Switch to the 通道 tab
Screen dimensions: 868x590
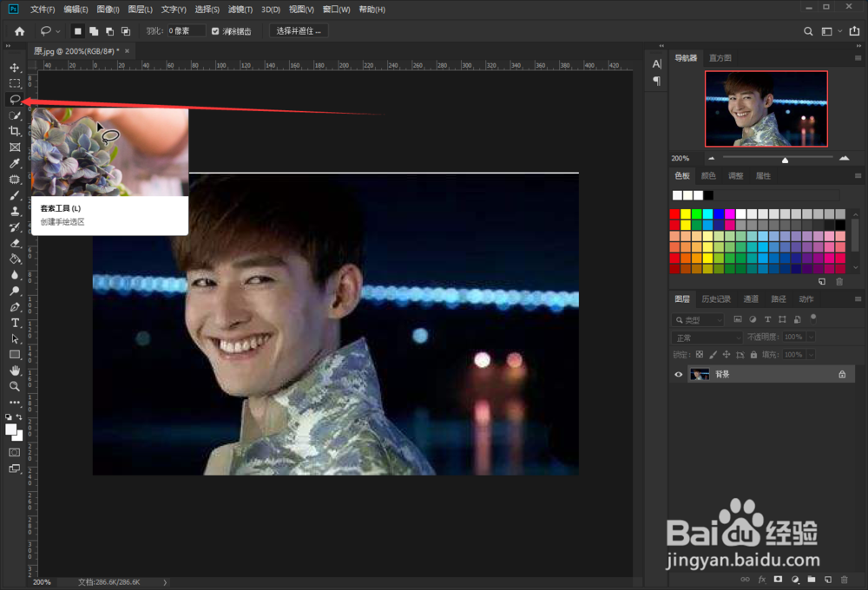click(751, 299)
